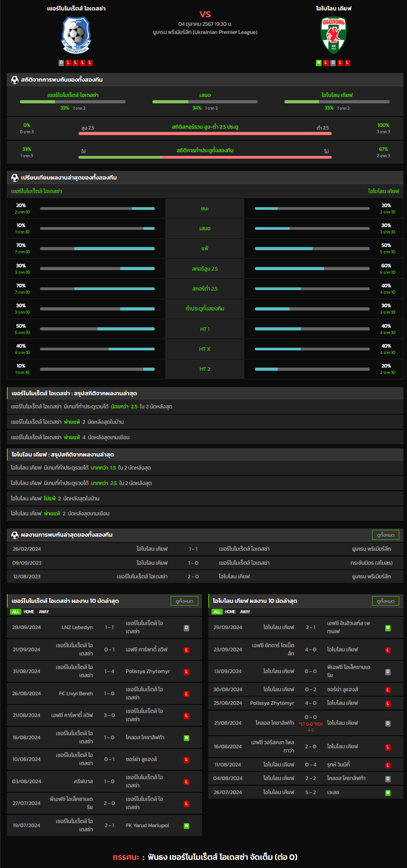Select the D form badge under Chornomorets crest

(x=61, y=63)
